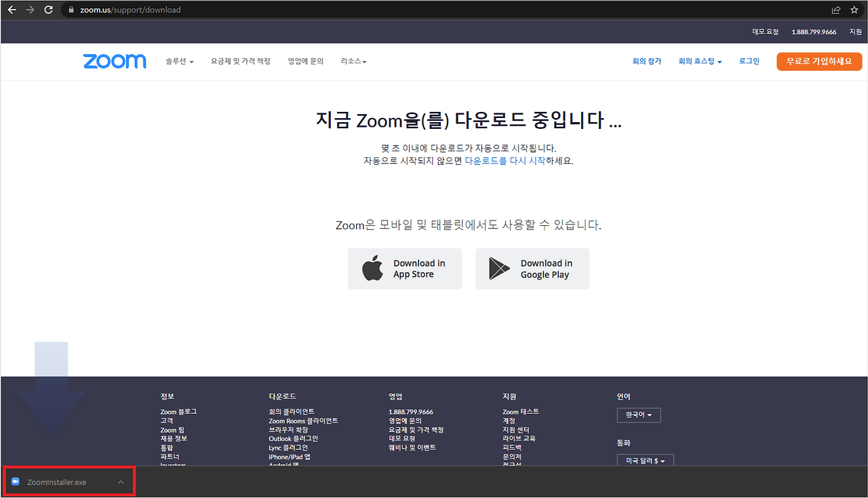Viewport: 868px width, 498px height.
Task: Click the browser forward arrow
Action: tap(30, 9)
